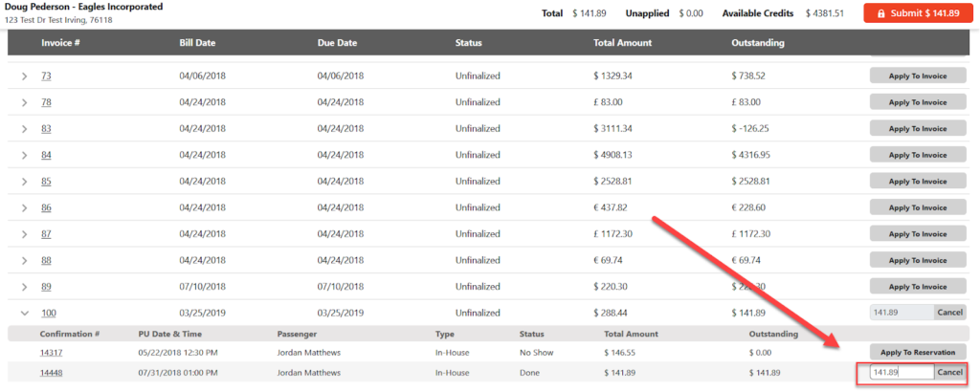Screen dimensions: 980x391
Task: Click the 141.89 amount field for invoice 100
Action: tap(901, 313)
